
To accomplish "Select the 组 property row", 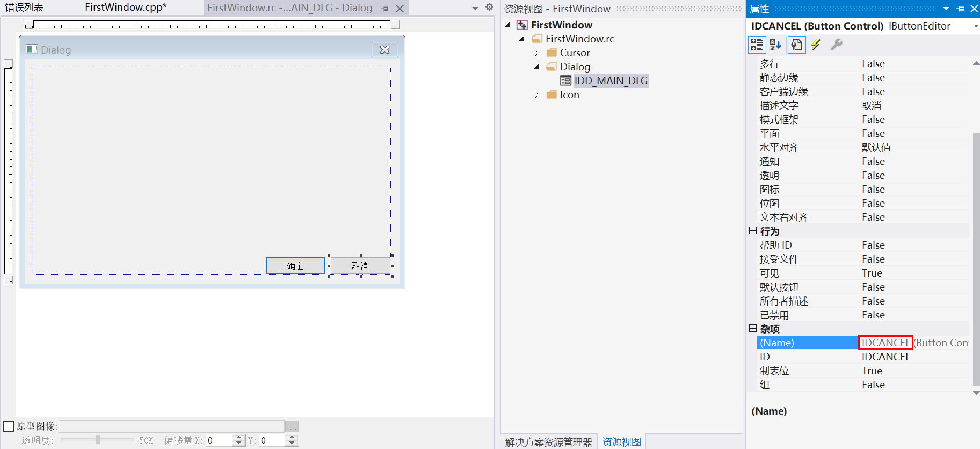I will click(863, 385).
